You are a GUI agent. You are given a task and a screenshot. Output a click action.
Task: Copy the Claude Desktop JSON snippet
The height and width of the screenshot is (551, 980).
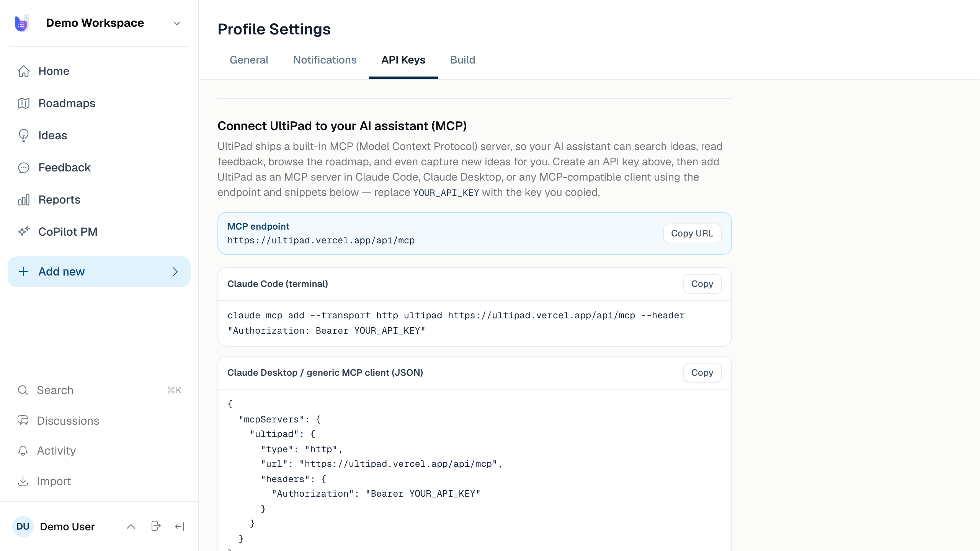pyautogui.click(x=702, y=373)
